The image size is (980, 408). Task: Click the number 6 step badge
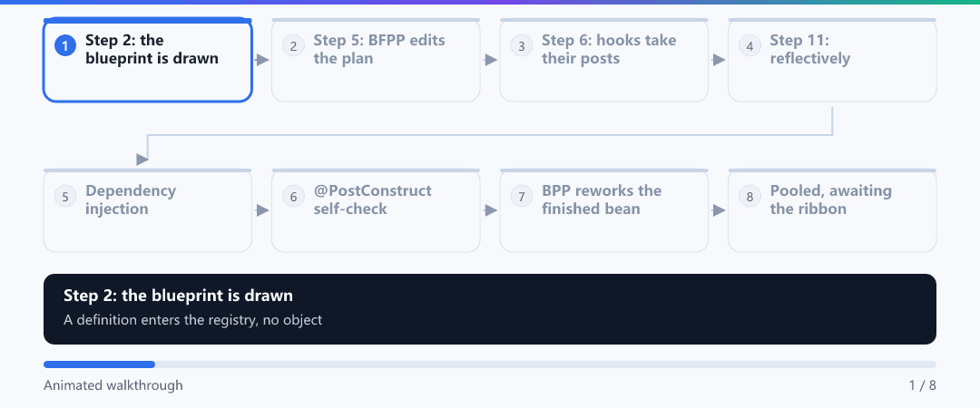pos(293,196)
